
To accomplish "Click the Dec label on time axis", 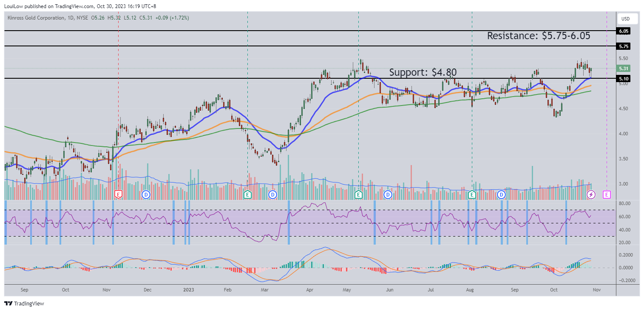I will (x=147, y=290).
